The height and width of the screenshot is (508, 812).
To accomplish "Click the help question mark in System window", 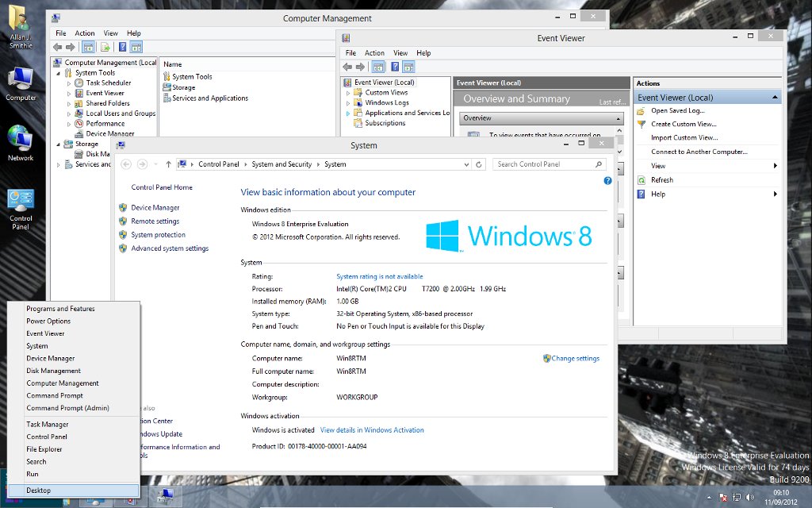I will click(x=607, y=181).
